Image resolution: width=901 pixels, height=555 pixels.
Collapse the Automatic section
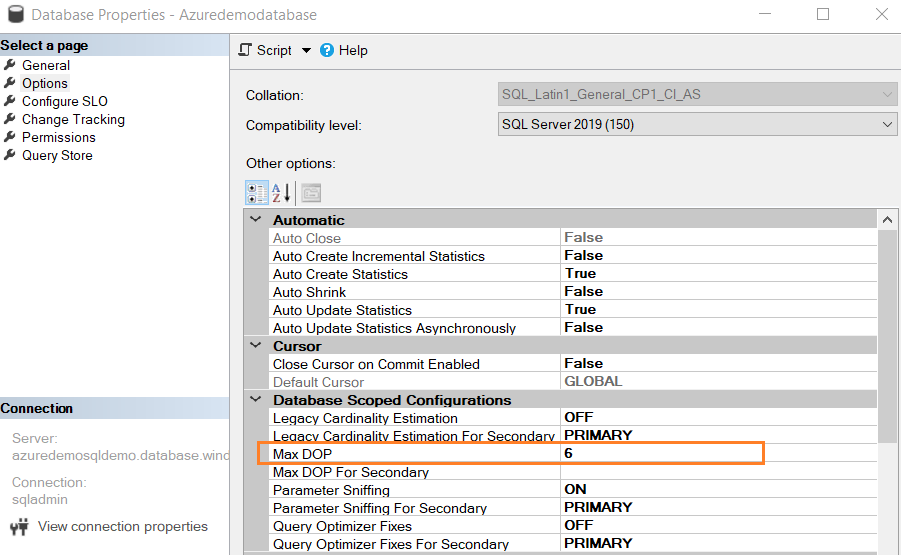256,220
